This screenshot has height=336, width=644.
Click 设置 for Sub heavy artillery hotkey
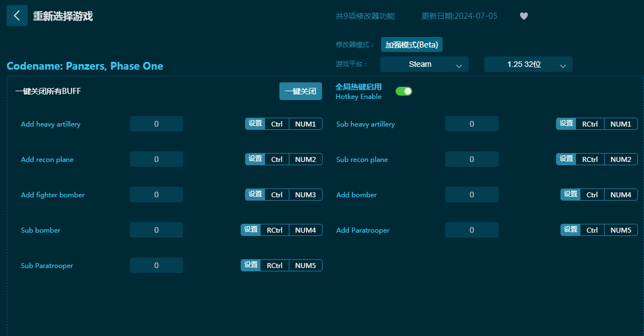566,124
